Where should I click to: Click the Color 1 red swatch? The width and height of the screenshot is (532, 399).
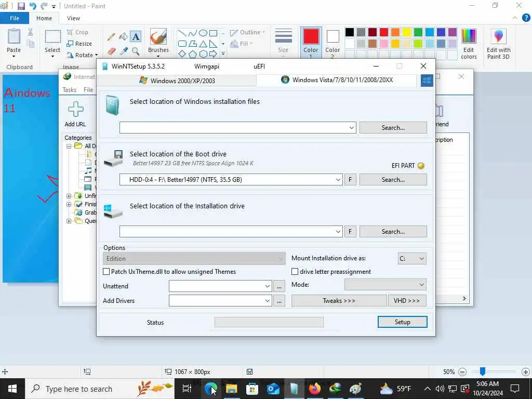tap(311, 37)
